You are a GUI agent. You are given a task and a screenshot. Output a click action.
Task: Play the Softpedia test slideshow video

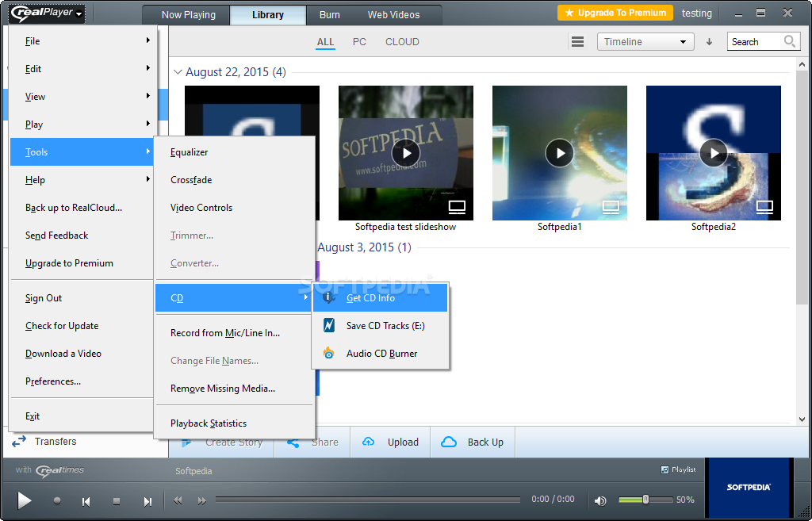coord(406,153)
